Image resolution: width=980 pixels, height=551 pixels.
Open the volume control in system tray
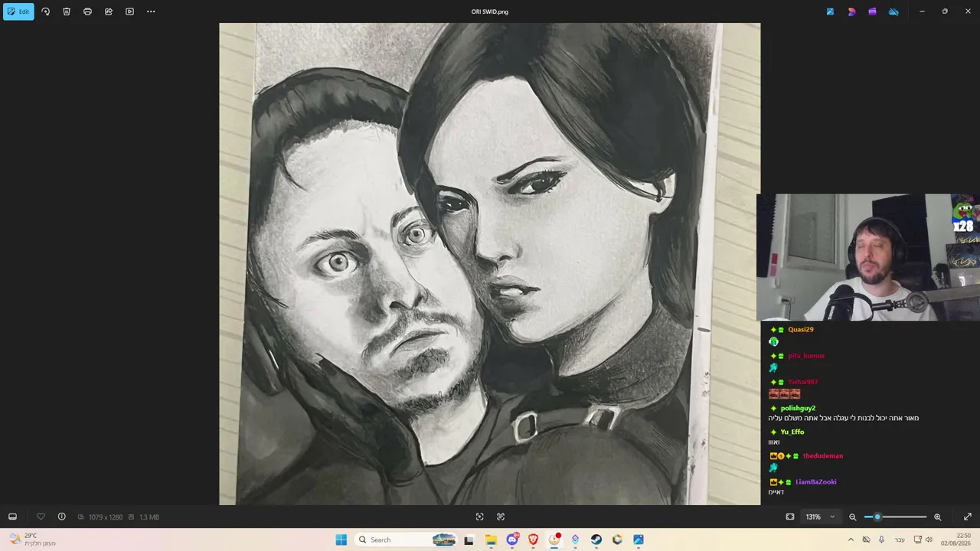pos(929,540)
